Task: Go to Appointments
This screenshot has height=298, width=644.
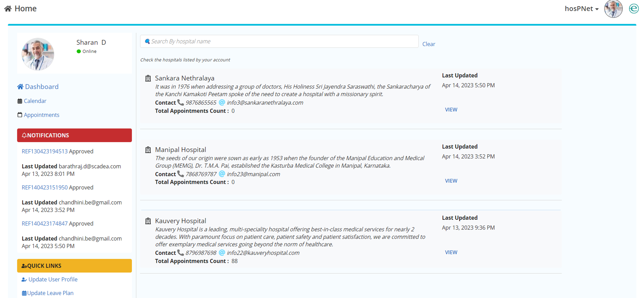Action: point(41,115)
